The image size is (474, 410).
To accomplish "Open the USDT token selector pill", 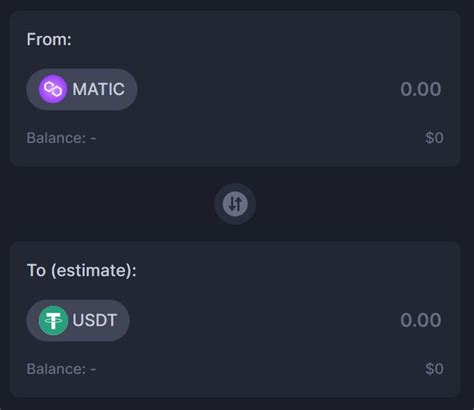I will [78, 320].
